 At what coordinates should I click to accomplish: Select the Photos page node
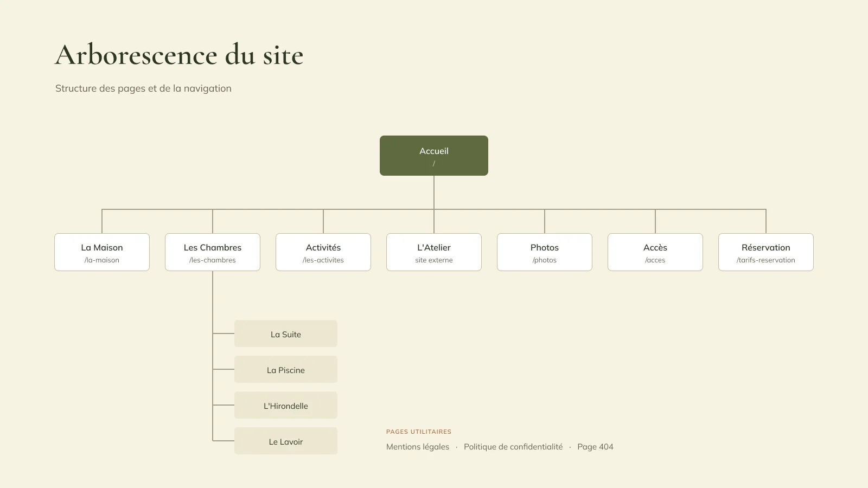[x=545, y=252]
